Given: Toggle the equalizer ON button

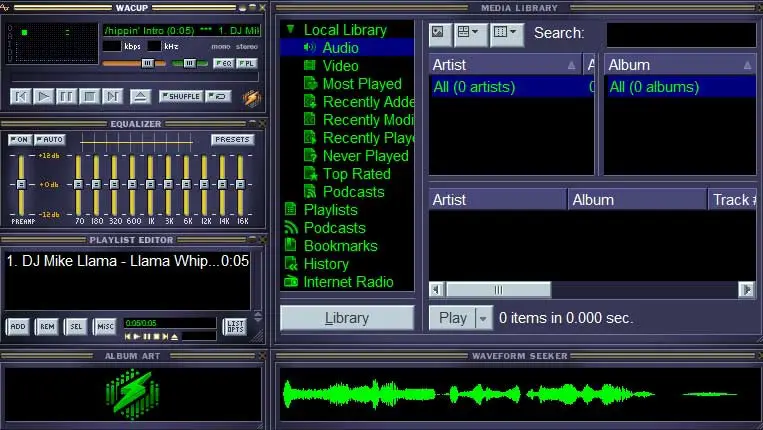Looking at the screenshot, I should (x=19, y=140).
